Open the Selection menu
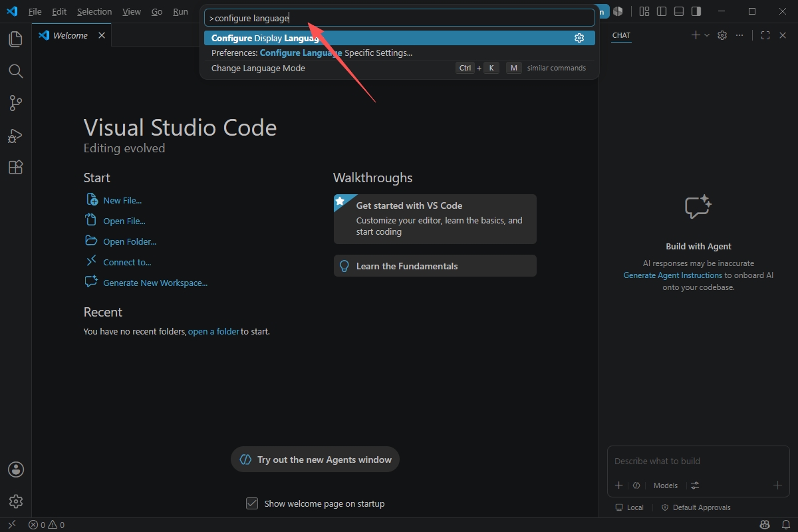Screen dimensions: 798x532 94,11
